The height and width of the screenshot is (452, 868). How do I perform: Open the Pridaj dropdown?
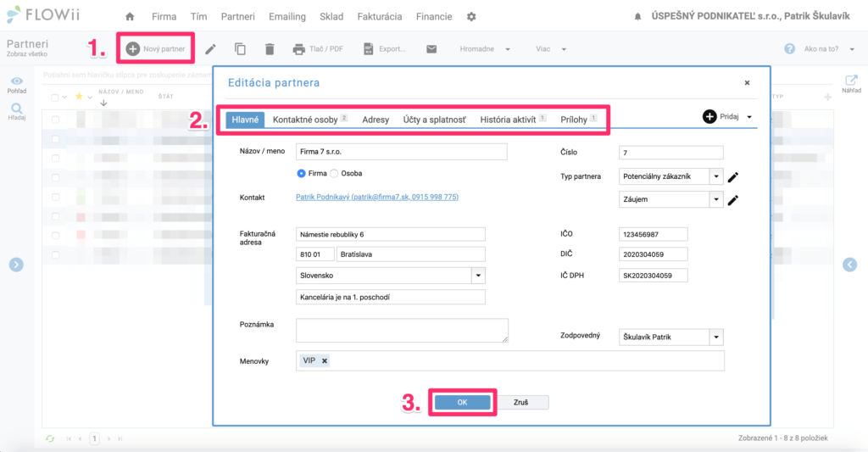click(x=727, y=117)
